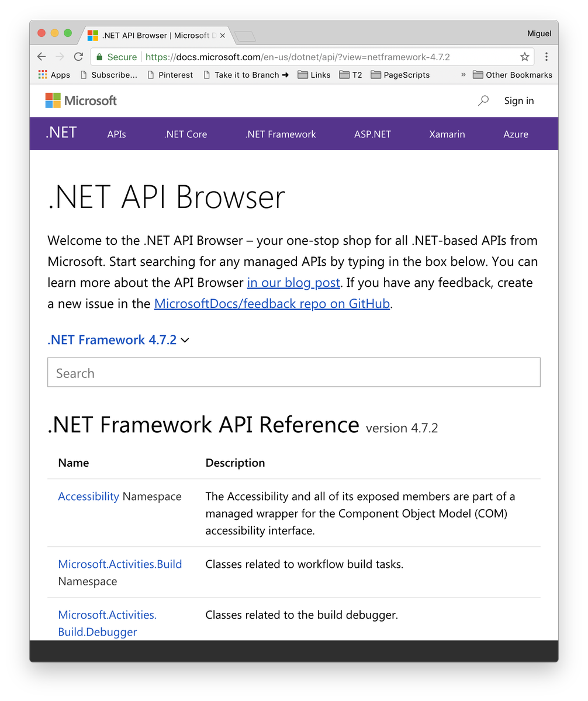Image resolution: width=588 pixels, height=701 pixels.
Task: Open the Azure nav item
Action: click(x=516, y=134)
